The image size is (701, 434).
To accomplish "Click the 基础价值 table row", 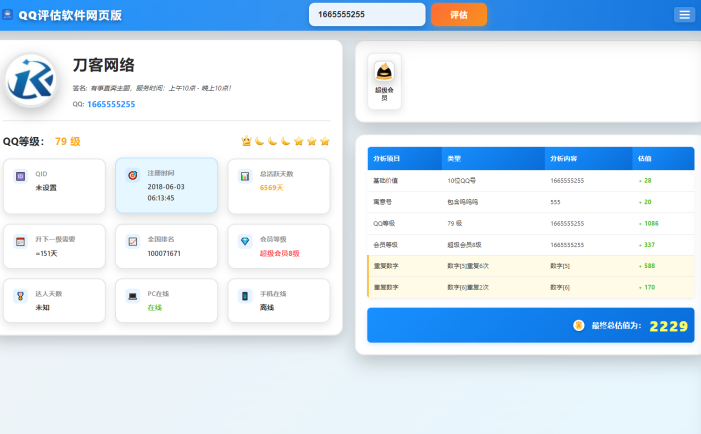I will point(531,181).
